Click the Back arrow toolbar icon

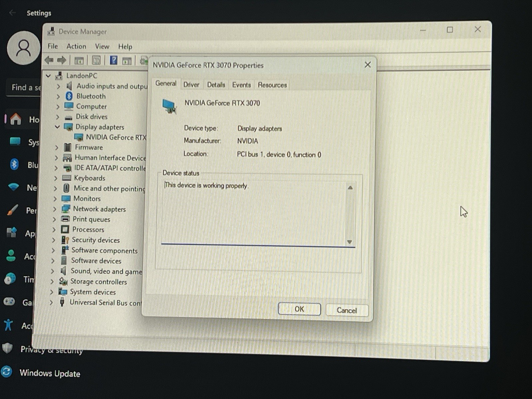pyautogui.click(x=49, y=60)
